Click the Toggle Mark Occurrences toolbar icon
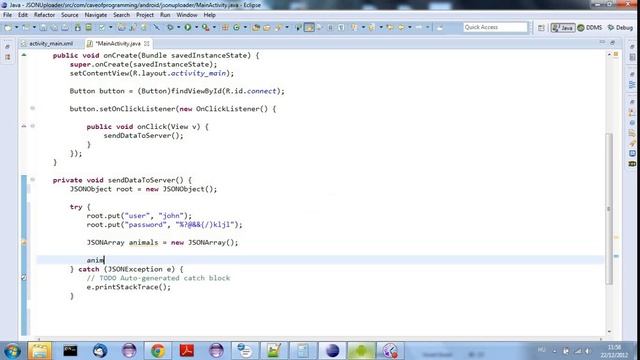The height and width of the screenshot is (360, 640). click(x=309, y=27)
